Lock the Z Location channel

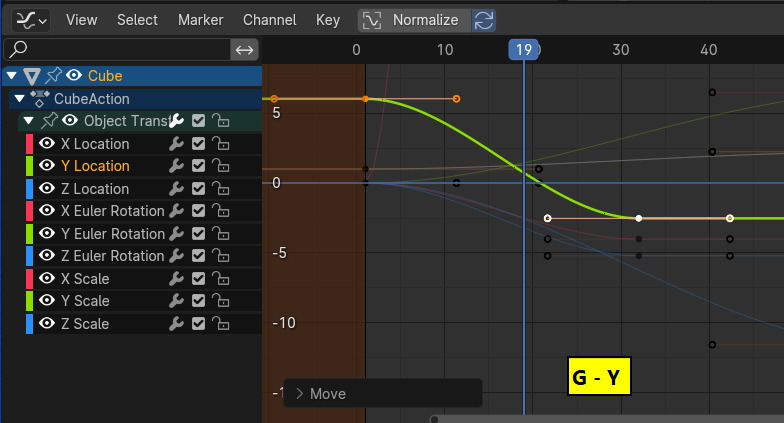[x=220, y=189]
